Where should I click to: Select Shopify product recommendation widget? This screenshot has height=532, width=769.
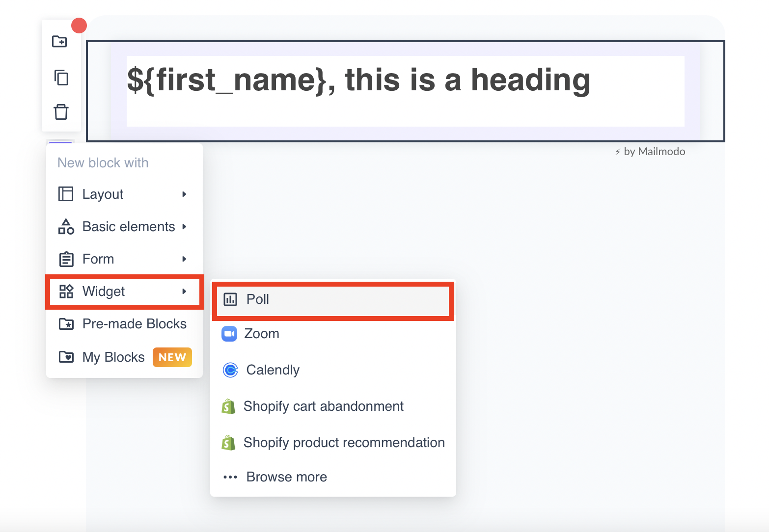(x=333, y=443)
